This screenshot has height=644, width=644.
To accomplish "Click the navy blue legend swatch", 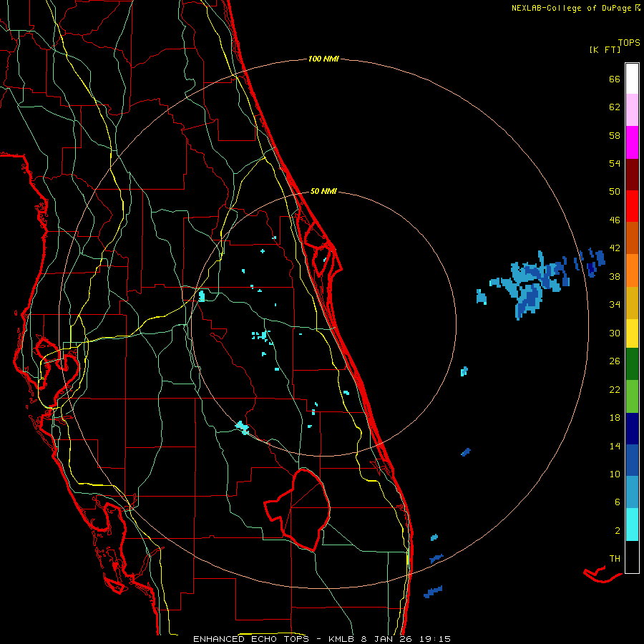I will (x=632, y=429).
